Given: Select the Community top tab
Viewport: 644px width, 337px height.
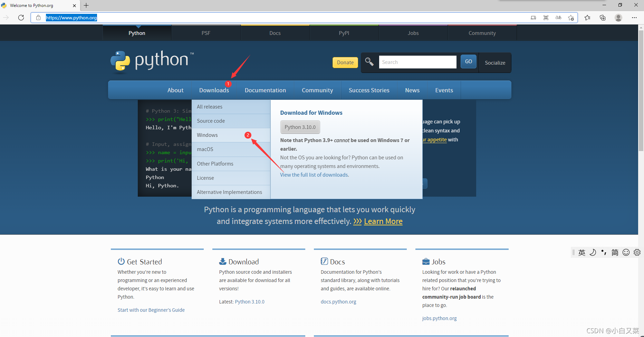Looking at the screenshot, I should pyautogui.click(x=482, y=33).
